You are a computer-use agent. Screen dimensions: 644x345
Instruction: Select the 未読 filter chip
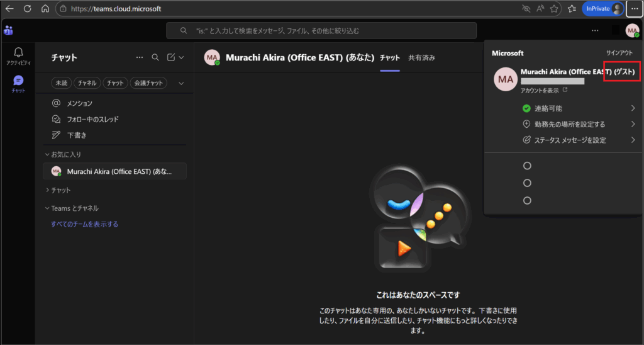pyautogui.click(x=61, y=83)
